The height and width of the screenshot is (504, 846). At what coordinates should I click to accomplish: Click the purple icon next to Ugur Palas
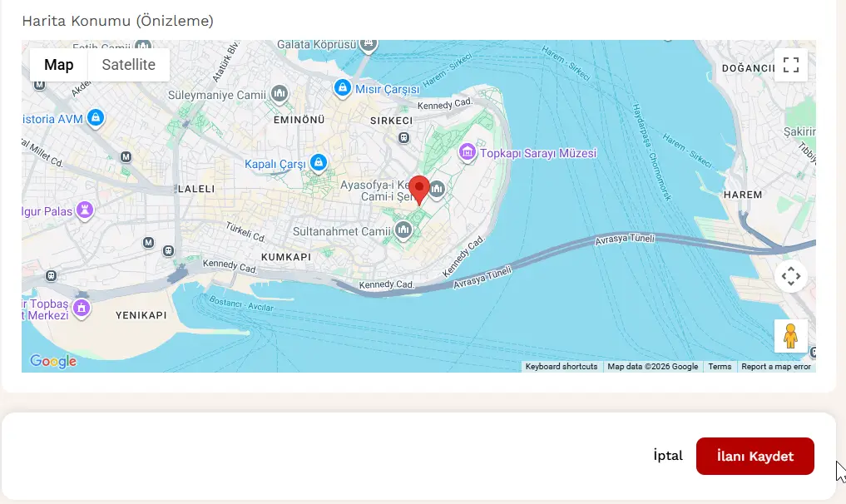85,210
